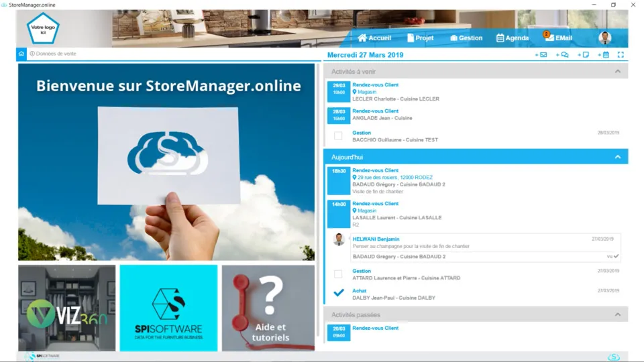The width and height of the screenshot is (644, 362).
Task: Open Rendez-vous Client in past activities
Action: click(x=376, y=328)
